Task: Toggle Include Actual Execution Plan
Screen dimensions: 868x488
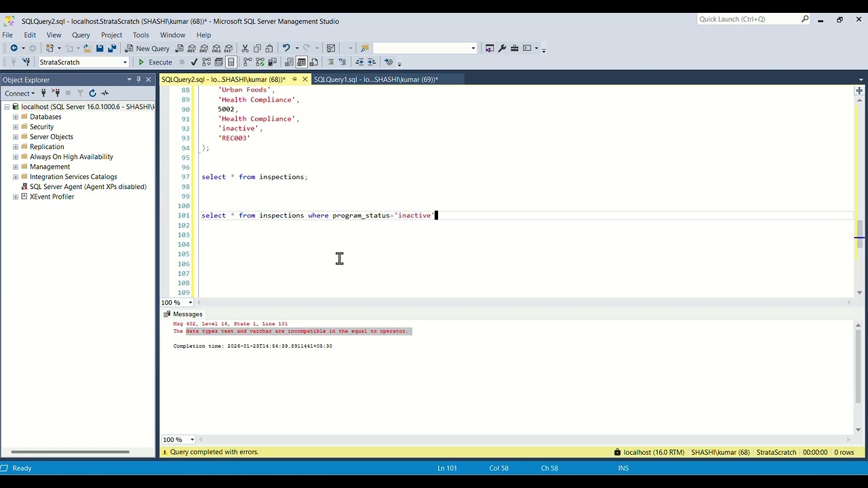Action: click(248, 62)
